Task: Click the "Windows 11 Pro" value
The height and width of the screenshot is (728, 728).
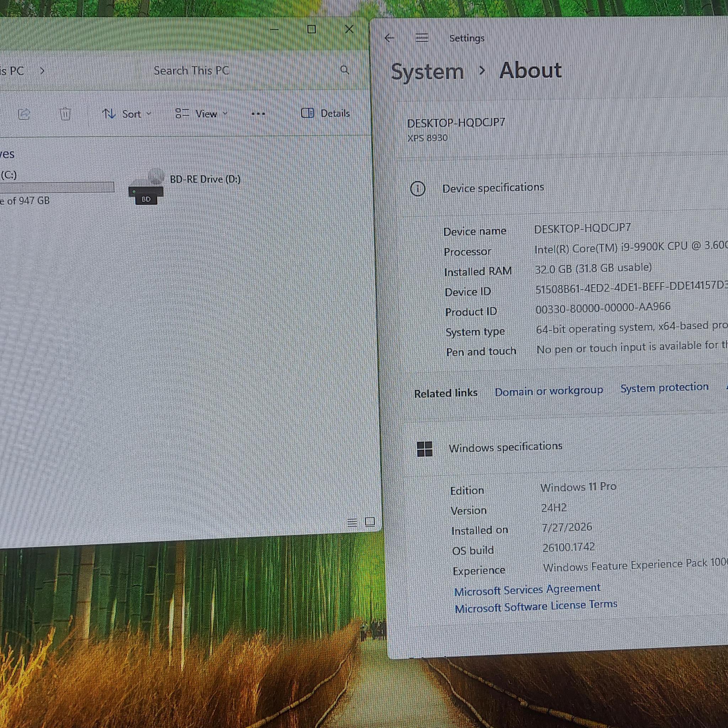Action: point(578,487)
